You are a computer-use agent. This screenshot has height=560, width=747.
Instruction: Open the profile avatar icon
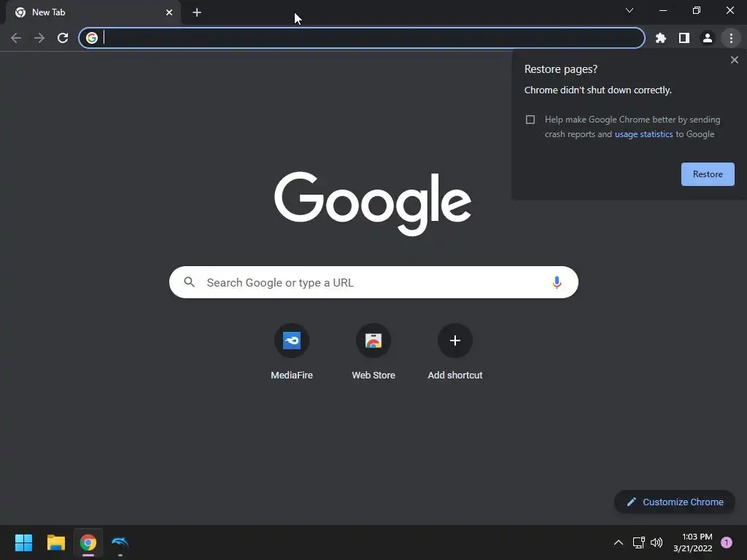point(708,38)
